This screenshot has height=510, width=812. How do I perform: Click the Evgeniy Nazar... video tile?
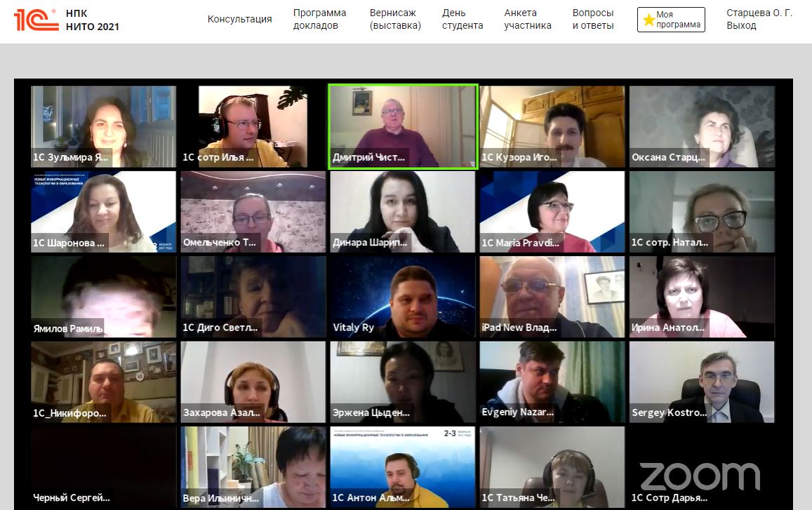click(552, 382)
